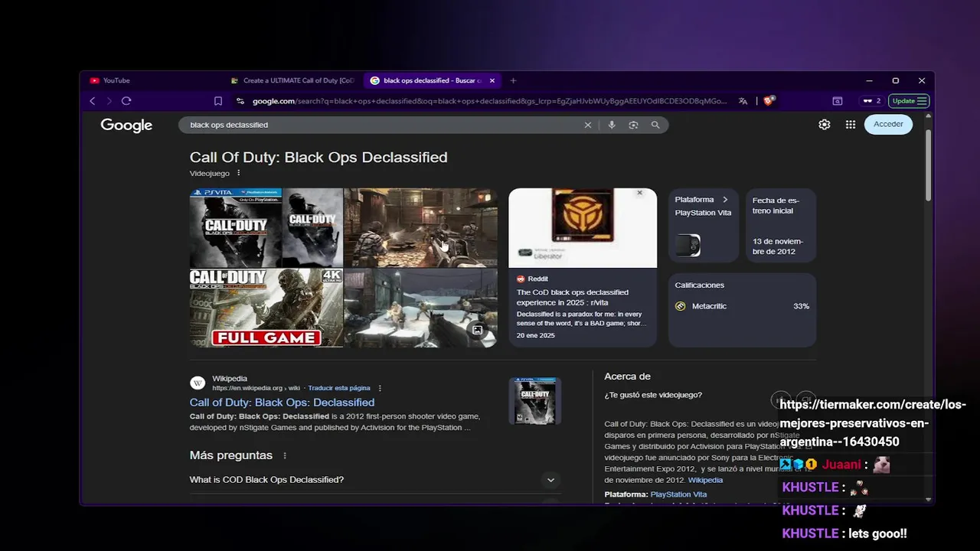Click the 'Más preguntas' heading
The width and height of the screenshot is (980, 551).
coord(231,455)
